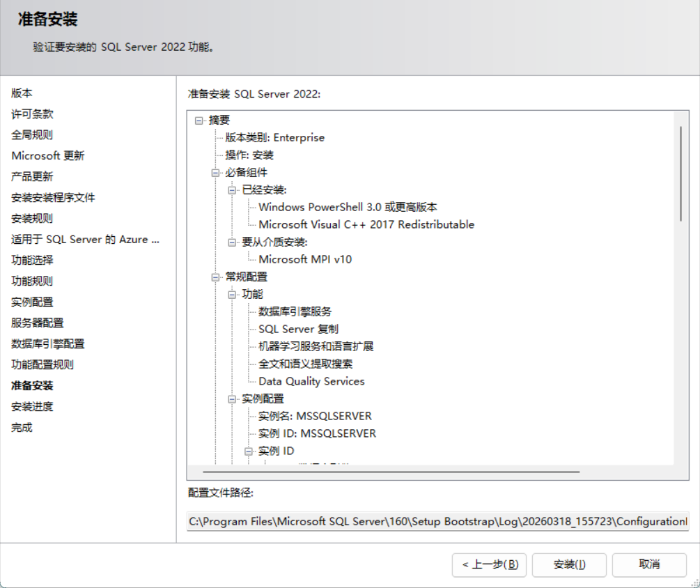The width and height of the screenshot is (700, 588).
Task: Cancel setup with 取消 button
Action: tap(649, 565)
